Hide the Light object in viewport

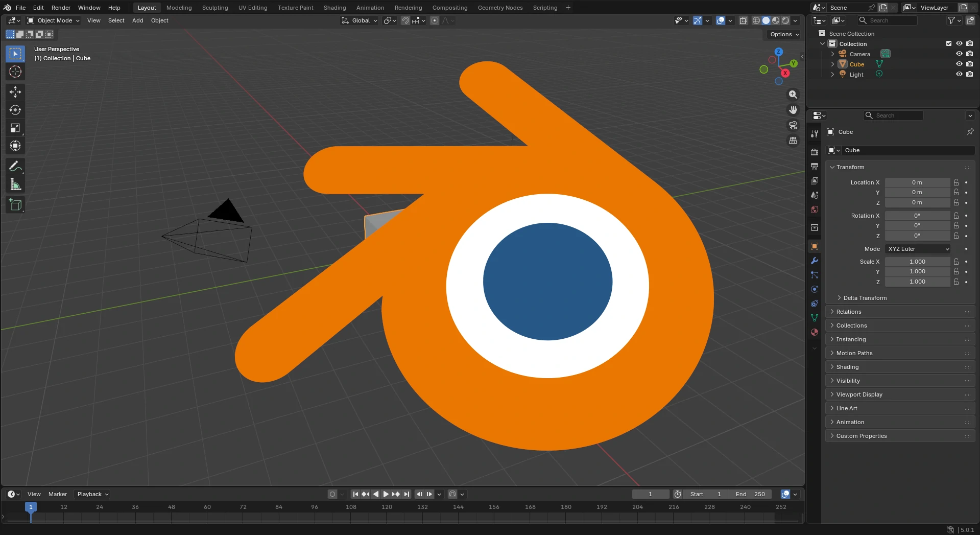point(959,74)
